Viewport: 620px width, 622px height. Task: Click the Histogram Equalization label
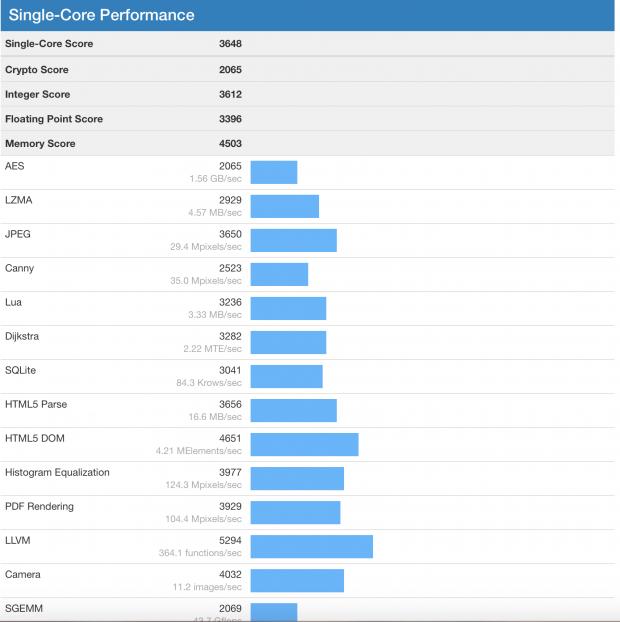click(57, 472)
